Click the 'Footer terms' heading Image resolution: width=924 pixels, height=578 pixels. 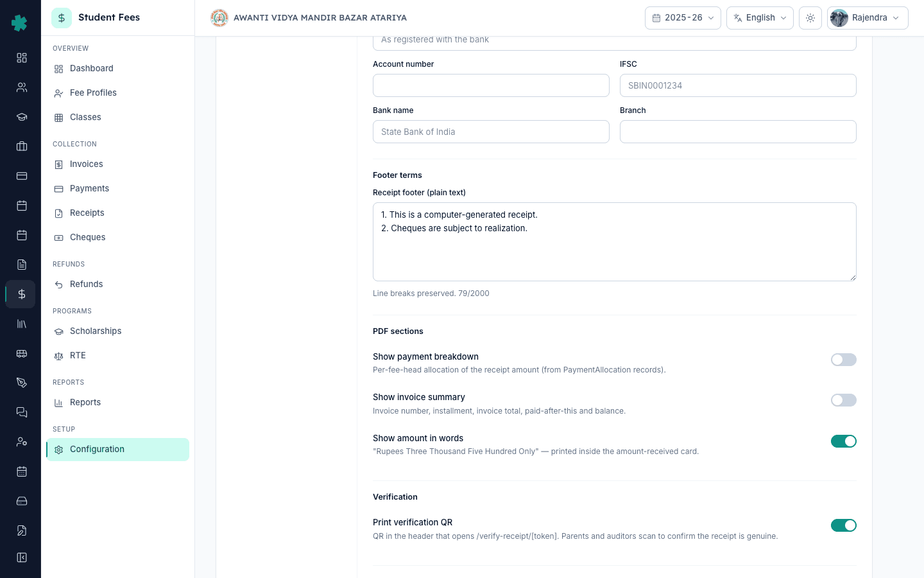[x=397, y=175]
